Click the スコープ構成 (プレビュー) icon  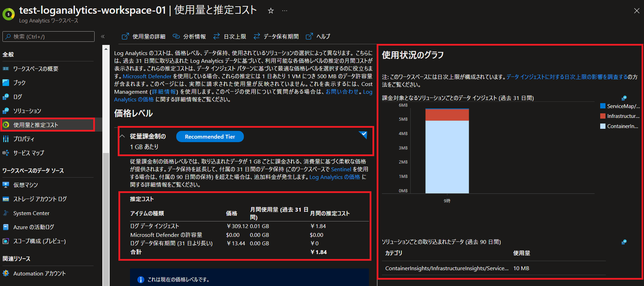[x=6, y=241]
